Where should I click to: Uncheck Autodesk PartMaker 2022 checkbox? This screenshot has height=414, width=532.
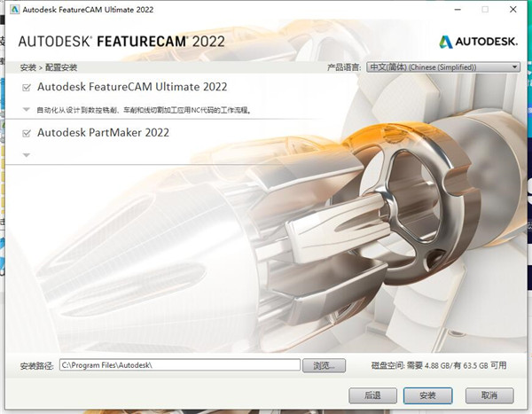(26, 133)
